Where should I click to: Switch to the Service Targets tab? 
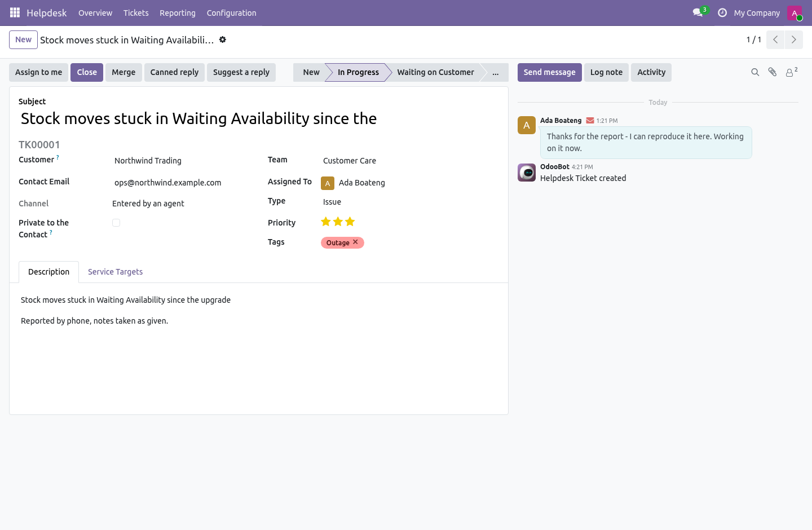click(x=115, y=272)
